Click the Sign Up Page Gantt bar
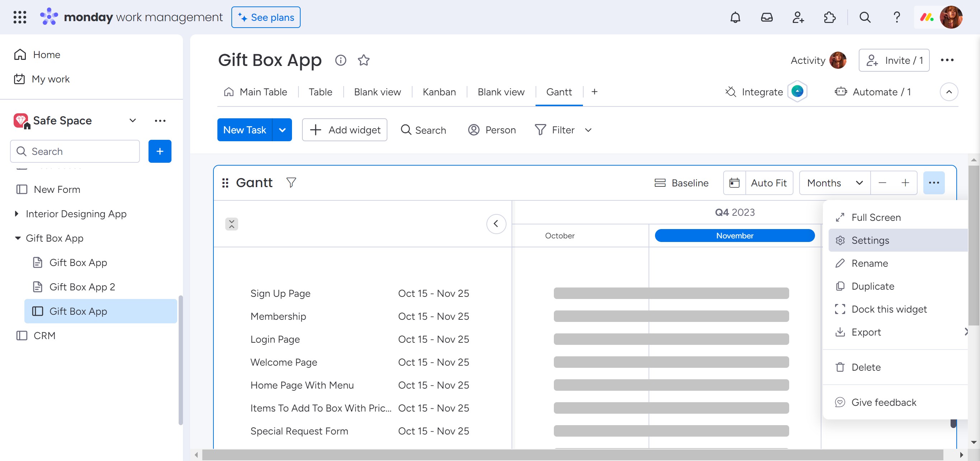 pyautogui.click(x=671, y=293)
